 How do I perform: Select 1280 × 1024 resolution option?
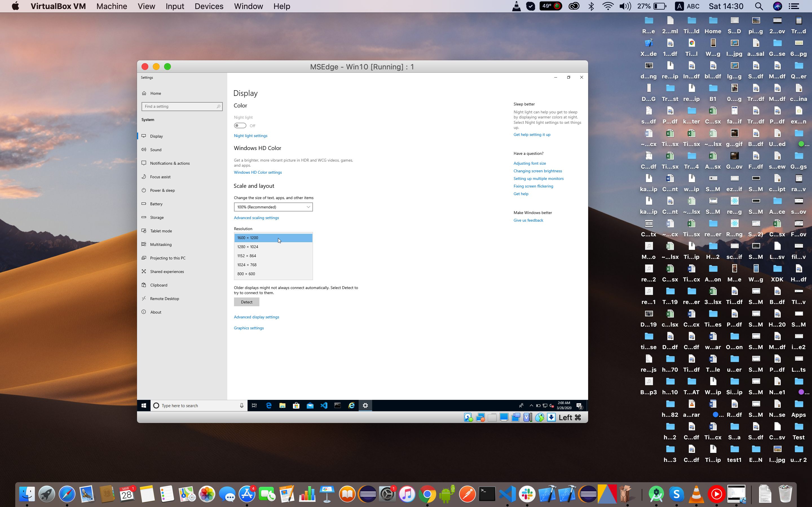273,247
